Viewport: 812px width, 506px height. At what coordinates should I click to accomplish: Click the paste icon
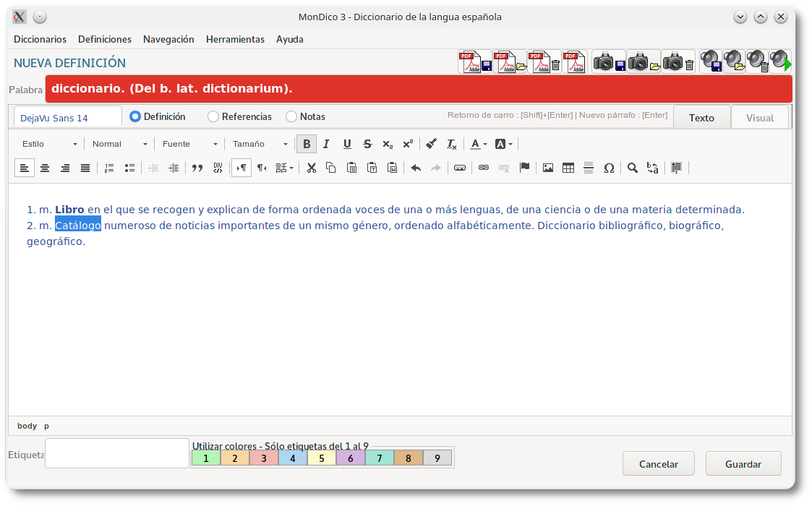(x=351, y=168)
